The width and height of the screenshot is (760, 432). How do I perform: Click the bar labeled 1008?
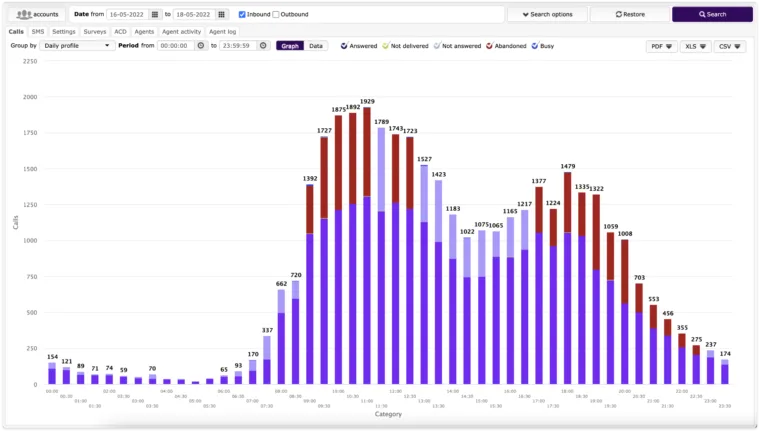click(625, 312)
